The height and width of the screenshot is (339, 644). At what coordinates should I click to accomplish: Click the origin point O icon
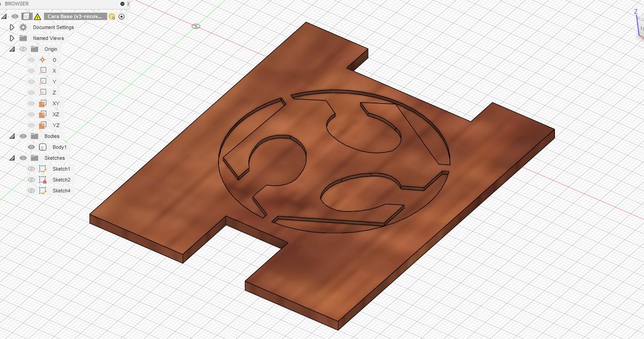(x=43, y=60)
